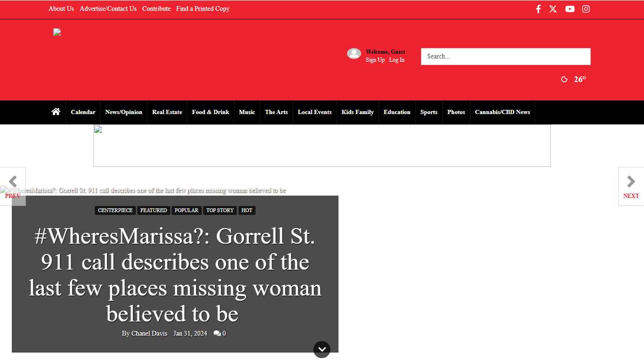Open the X (Twitter) icon
Image resolution: width=644 pixels, height=362 pixels.
click(553, 9)
